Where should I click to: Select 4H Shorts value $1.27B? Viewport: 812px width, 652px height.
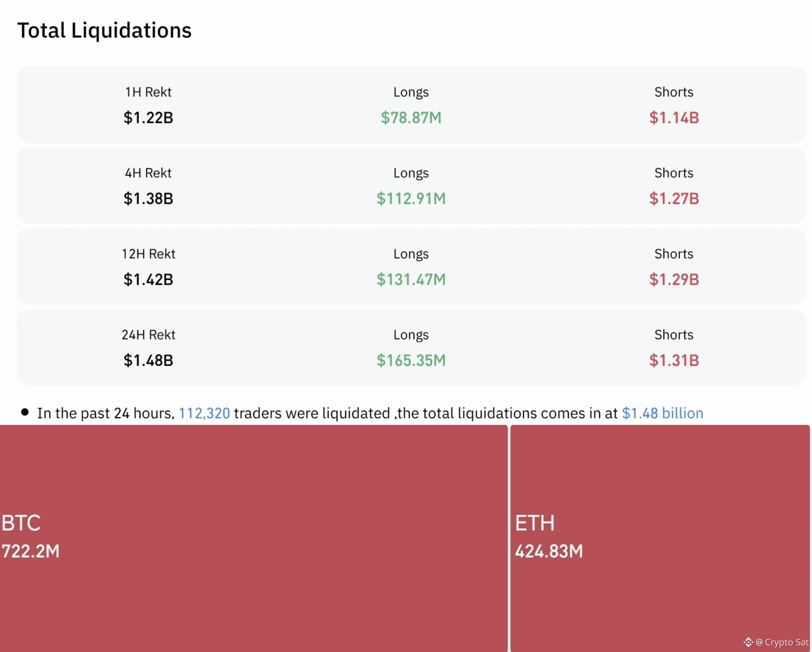pyautogui.click(x=674, y=199)
